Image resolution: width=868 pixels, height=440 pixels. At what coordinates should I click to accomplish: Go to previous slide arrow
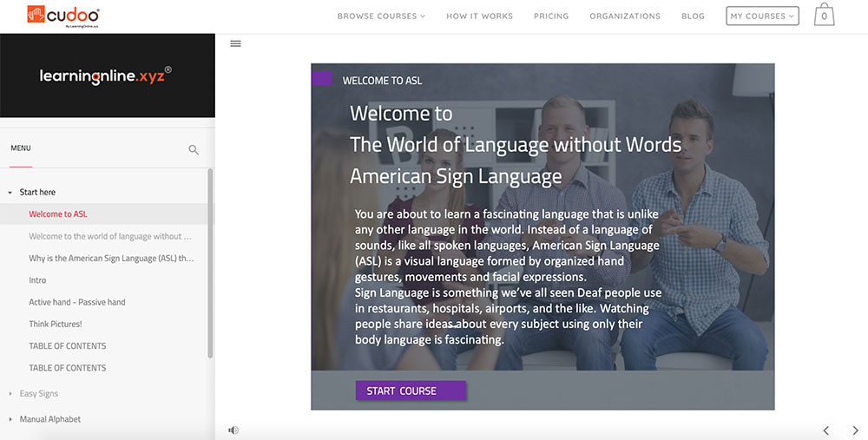pos(825,430)
